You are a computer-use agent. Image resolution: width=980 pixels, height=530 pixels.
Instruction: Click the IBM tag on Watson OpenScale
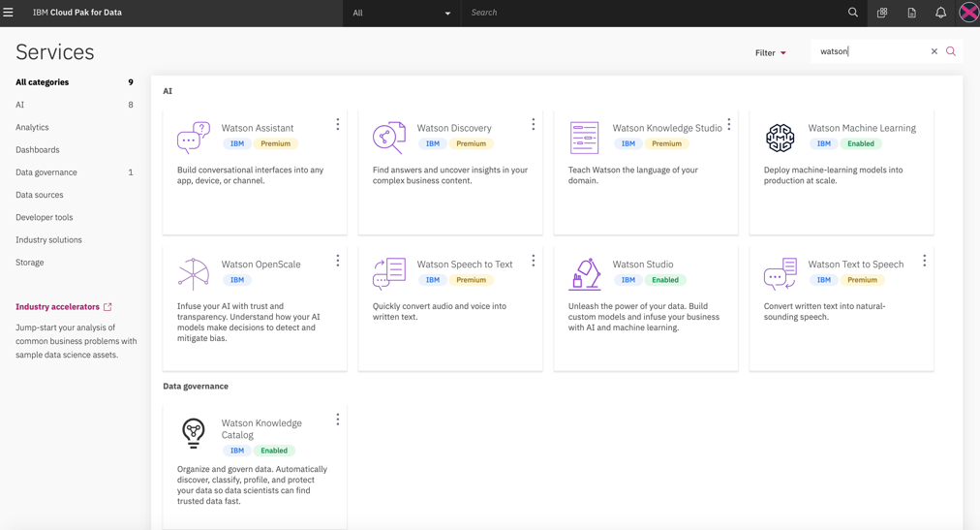coord(237,280)
